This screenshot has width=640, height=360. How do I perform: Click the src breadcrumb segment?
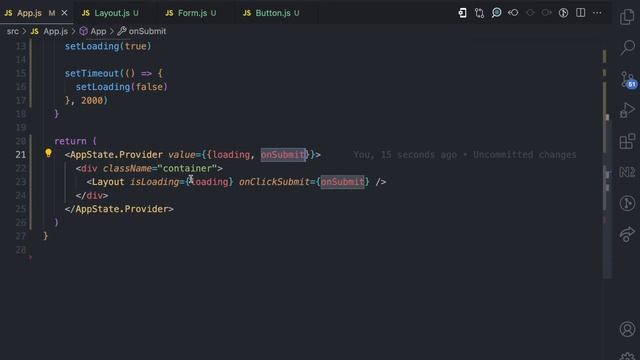click(13, 31)
